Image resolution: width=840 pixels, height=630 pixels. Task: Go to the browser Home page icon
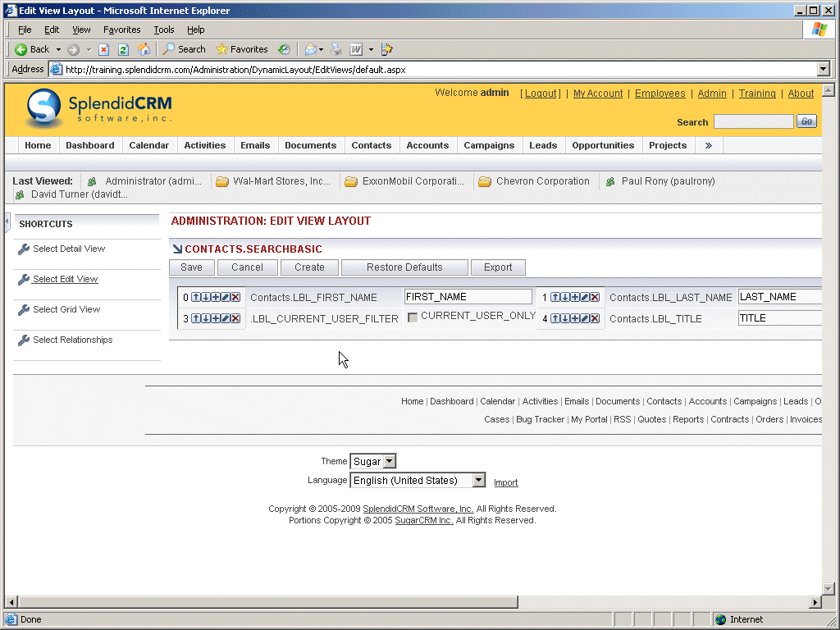[144, 49]
